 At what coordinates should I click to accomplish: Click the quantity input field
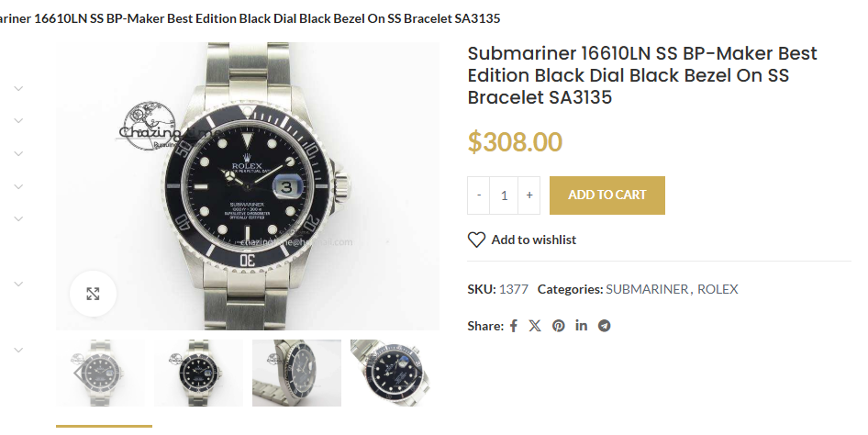504,195
